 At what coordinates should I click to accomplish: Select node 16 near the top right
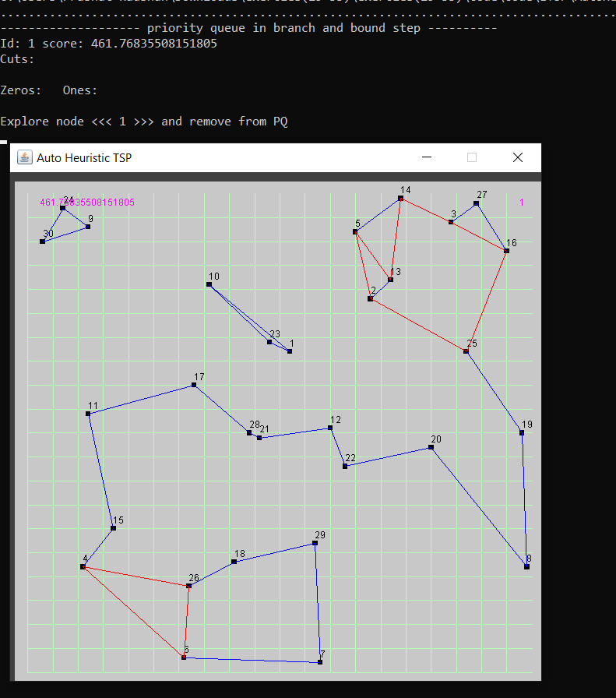pos(506,251)
